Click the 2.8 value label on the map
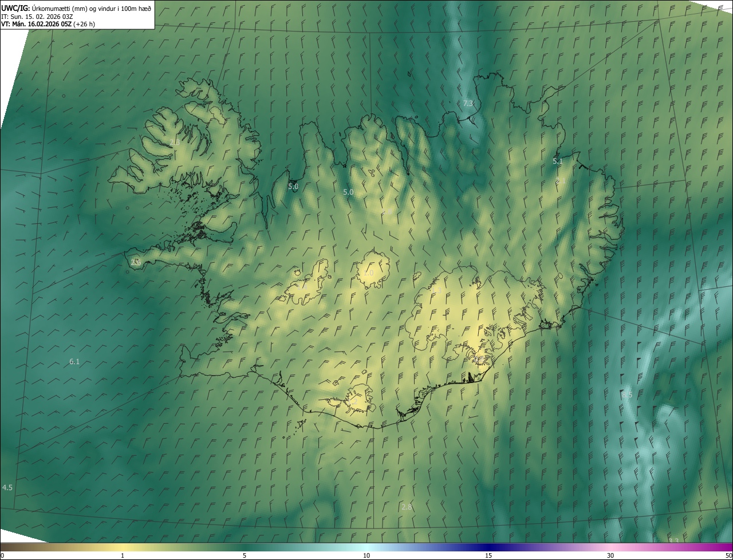Viewport: 733px width, 560px height. pos(407,507)
